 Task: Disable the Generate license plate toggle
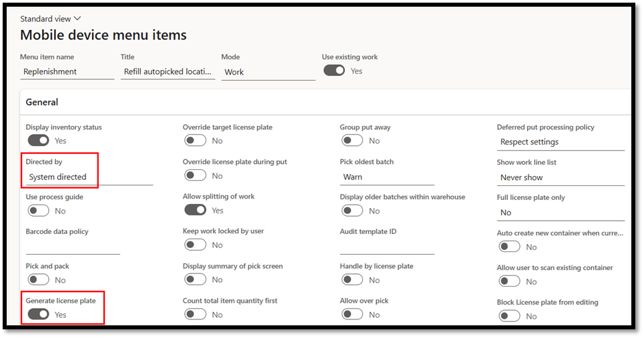pos(38,314)
